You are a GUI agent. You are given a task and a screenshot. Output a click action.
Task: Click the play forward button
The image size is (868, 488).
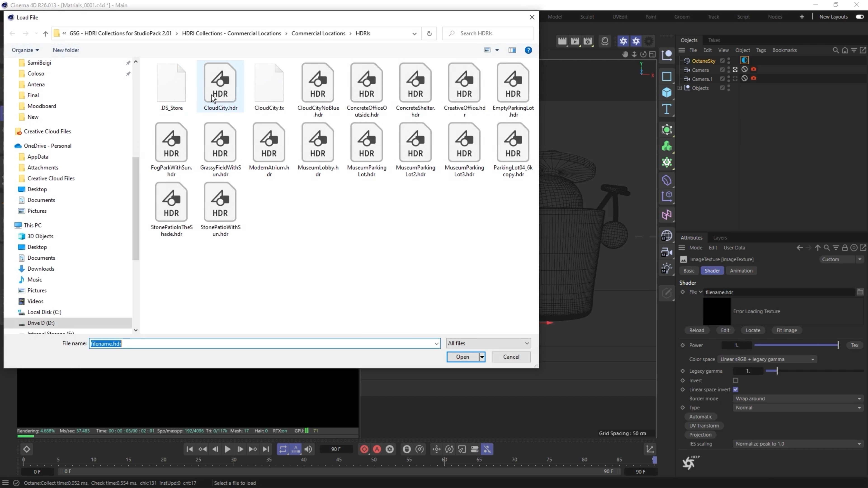pyautogui.click(x=227, y=449)
